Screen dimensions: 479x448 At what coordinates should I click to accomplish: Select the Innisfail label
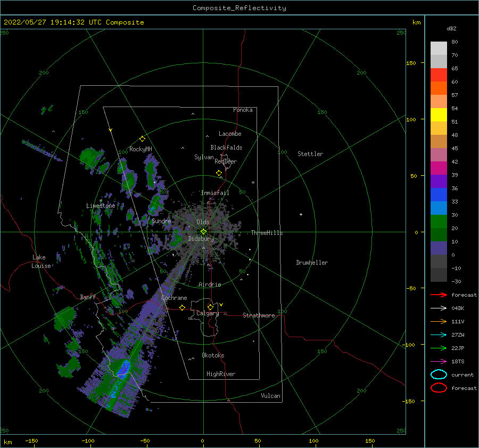point(215,193)
